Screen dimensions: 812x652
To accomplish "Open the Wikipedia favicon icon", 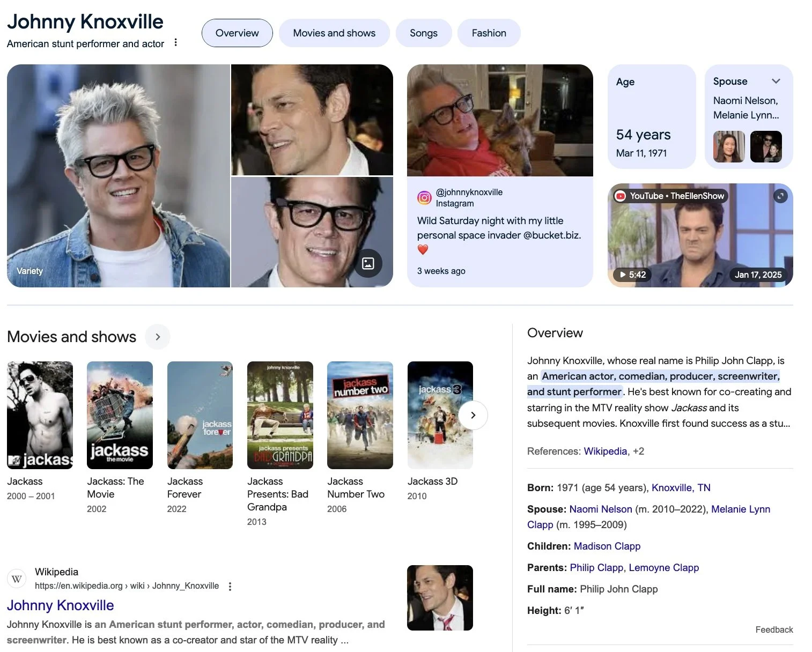I will pos(17,579).
